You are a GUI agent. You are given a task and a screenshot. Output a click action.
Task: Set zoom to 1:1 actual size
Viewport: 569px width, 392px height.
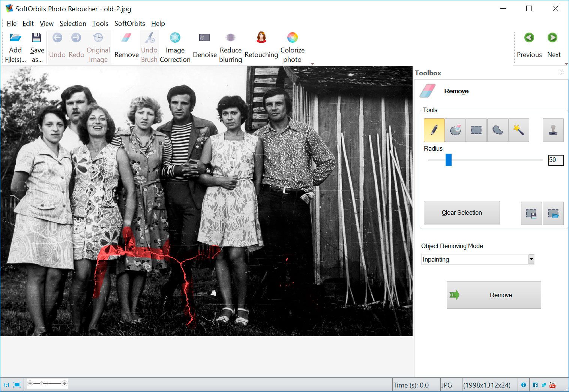click(6, 384)
